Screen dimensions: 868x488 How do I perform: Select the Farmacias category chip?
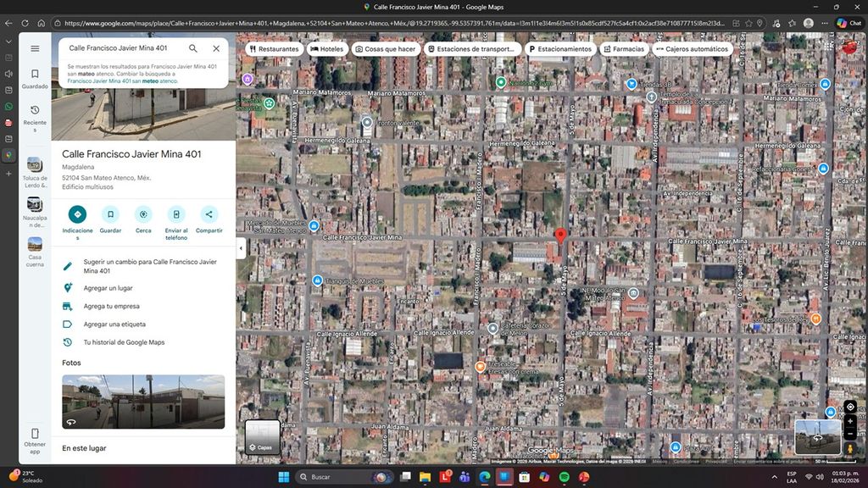623,49
